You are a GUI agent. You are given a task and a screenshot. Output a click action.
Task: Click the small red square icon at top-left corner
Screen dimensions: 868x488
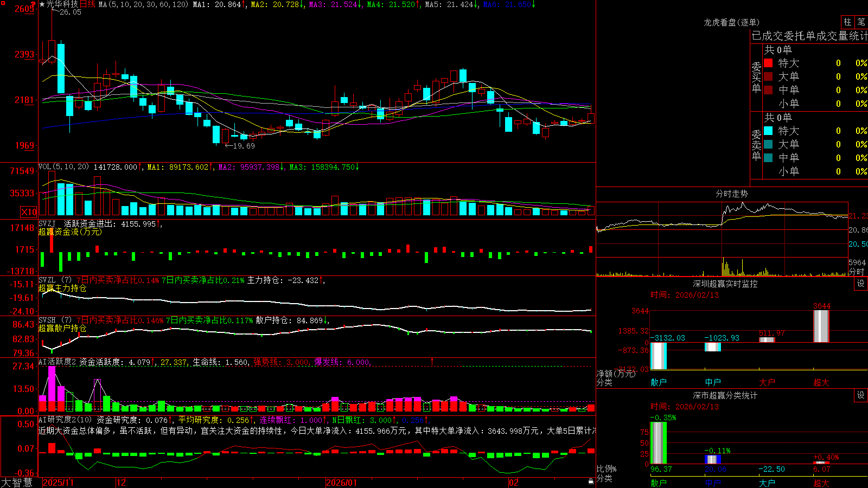coord(2,3)
